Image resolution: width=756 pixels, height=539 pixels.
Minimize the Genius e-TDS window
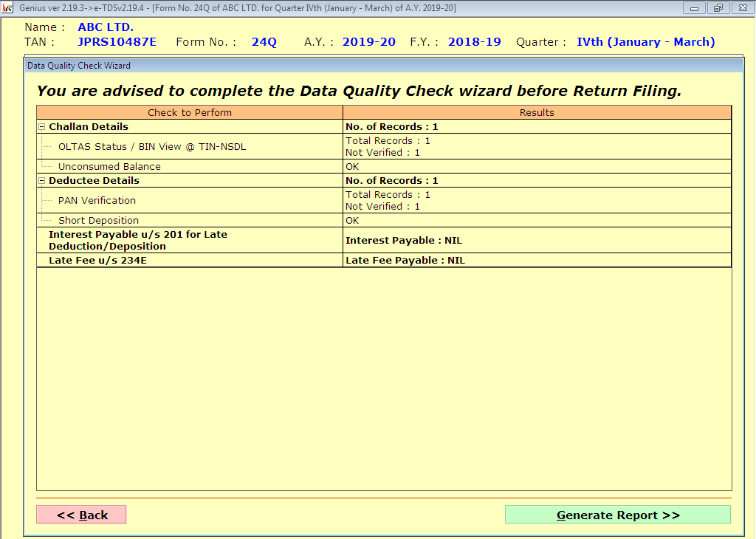694,7
